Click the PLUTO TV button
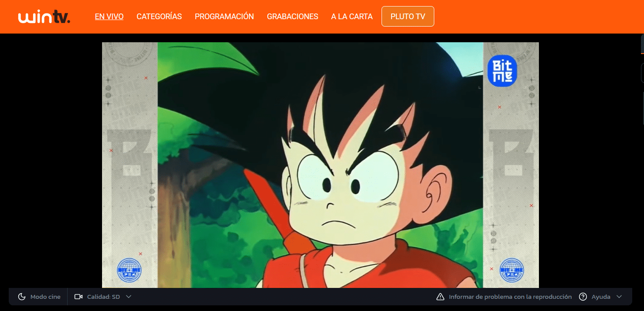This screenshot has height=311, width=644. [408, 17]
